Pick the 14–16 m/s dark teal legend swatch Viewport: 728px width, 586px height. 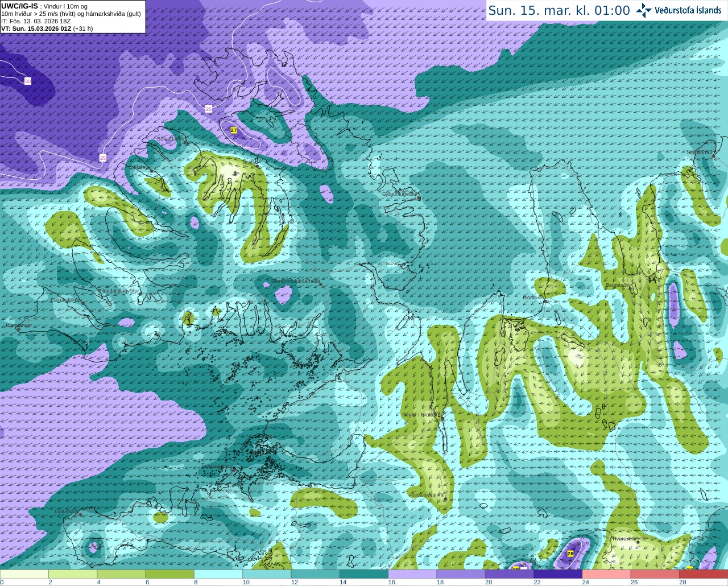coord(364,574)
